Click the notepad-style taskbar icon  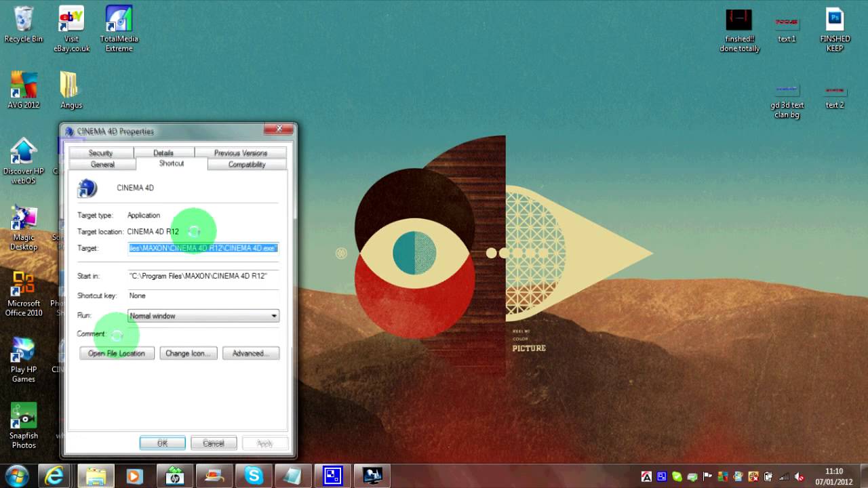(x=293, y=476)
